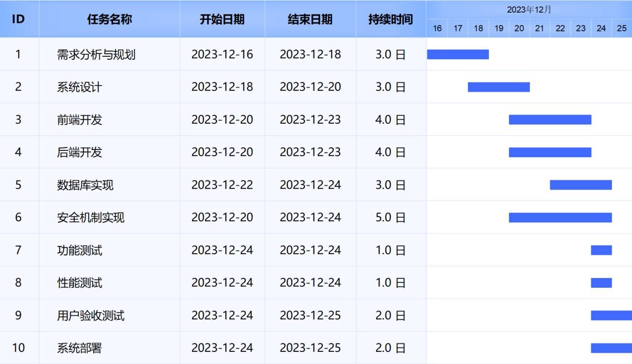Select the 5.0 日 duration cell
This screenshot has height=364, width=632.
pos(390,217)
